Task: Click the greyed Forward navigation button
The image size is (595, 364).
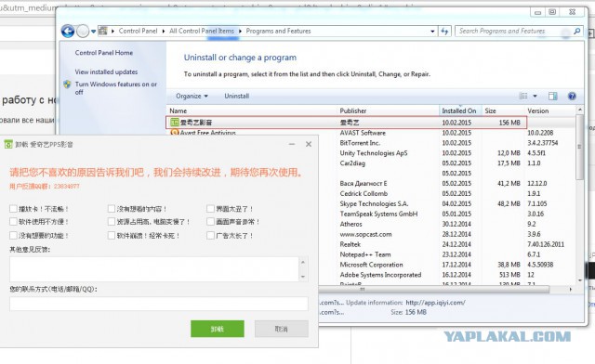Action: point(83,31)
